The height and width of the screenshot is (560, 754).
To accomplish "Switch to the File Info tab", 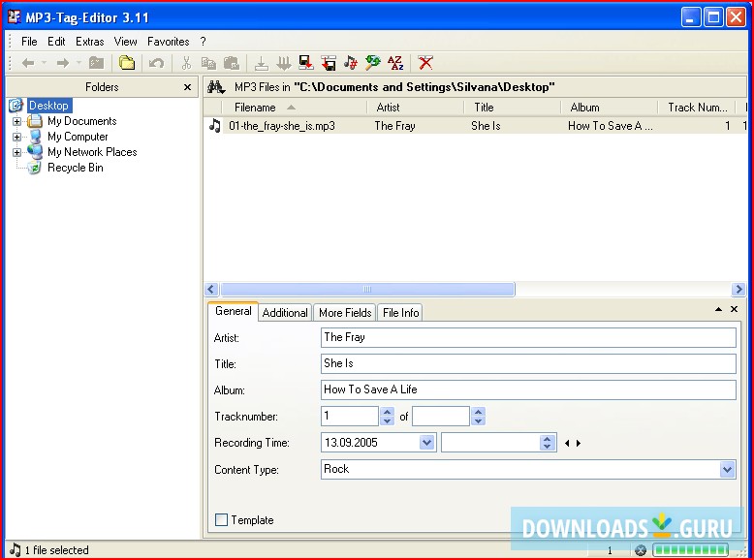I will [x=400, y=313].
